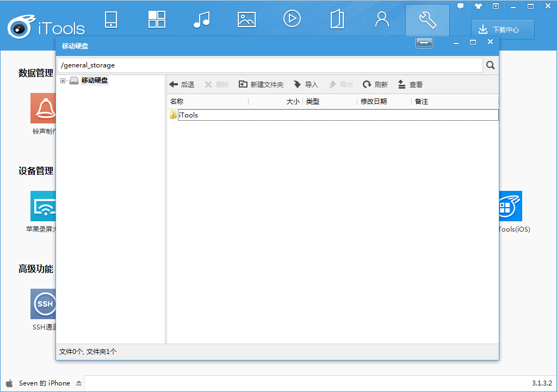Click the 刷新 refresh button

click(375, 84)
